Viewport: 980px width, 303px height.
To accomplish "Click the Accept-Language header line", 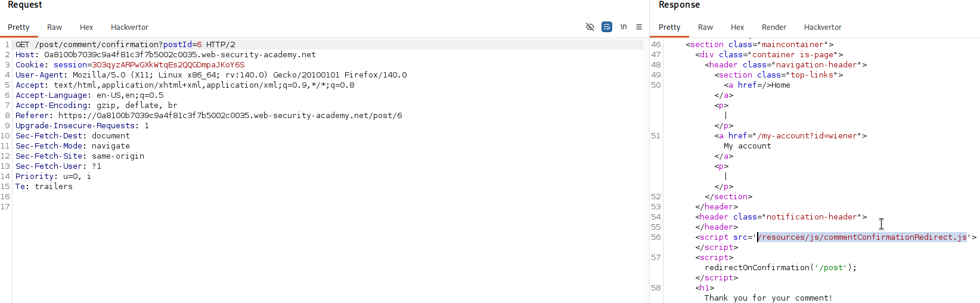I will (x=89, y=95).
